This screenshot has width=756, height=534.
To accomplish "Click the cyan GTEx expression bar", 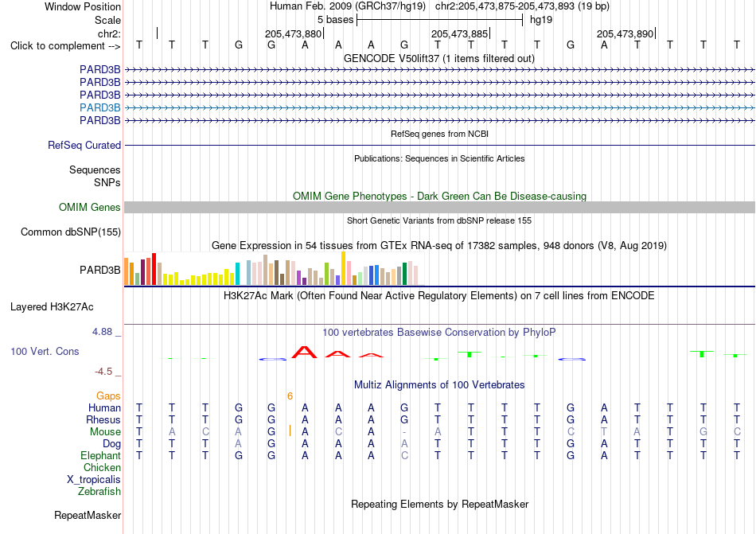I will [x=237, y=274].
